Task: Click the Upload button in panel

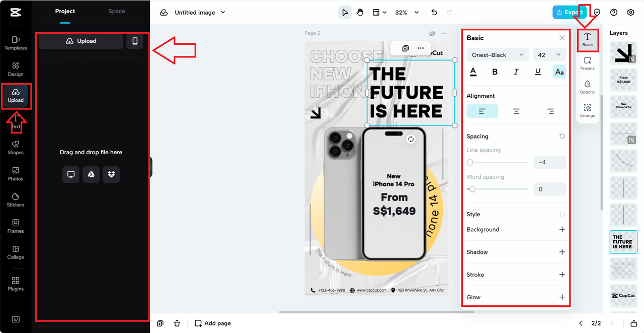Action: [x=81, y=41]
